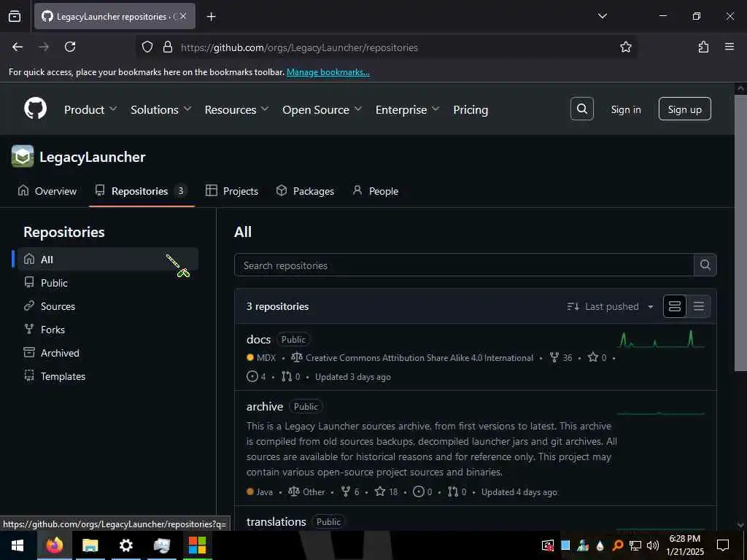Close the LegacyLauncher repositories tab
The height and width of the screenshot is (560, 747).
183,16
